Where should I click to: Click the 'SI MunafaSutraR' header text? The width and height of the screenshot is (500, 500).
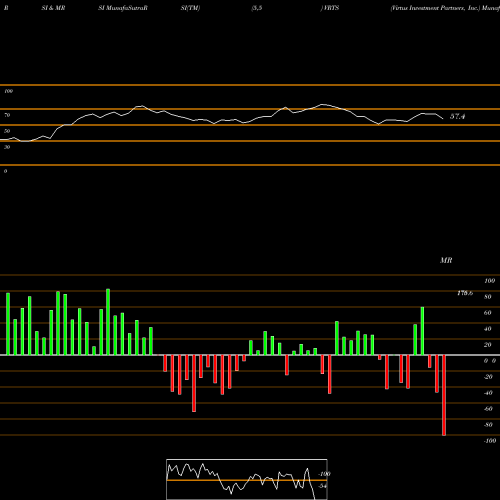click(x=123, y=8)
